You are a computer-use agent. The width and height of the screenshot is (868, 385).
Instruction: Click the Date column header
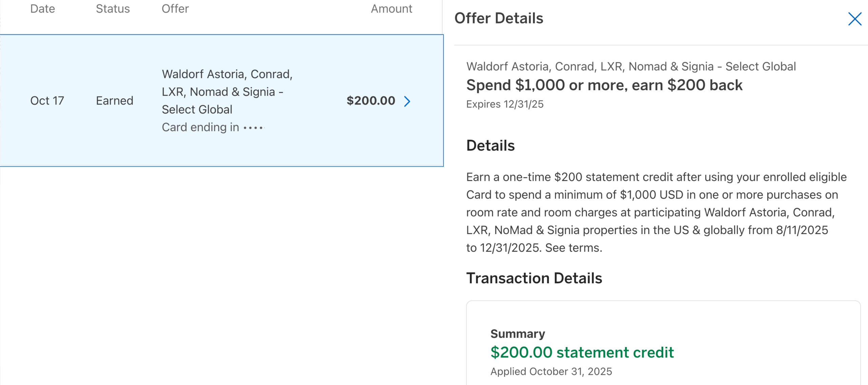click(x=42, y=8)
